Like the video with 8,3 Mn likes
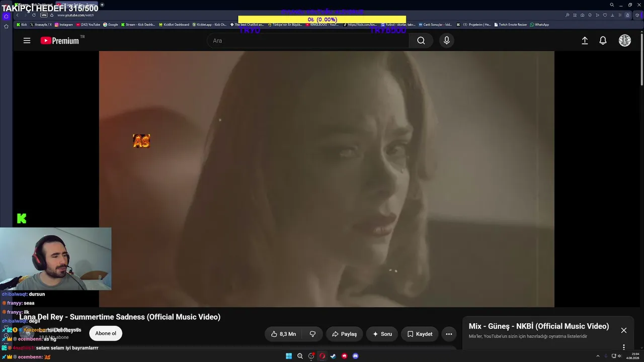Screen dimensions: 644x362 pos(283,334)
